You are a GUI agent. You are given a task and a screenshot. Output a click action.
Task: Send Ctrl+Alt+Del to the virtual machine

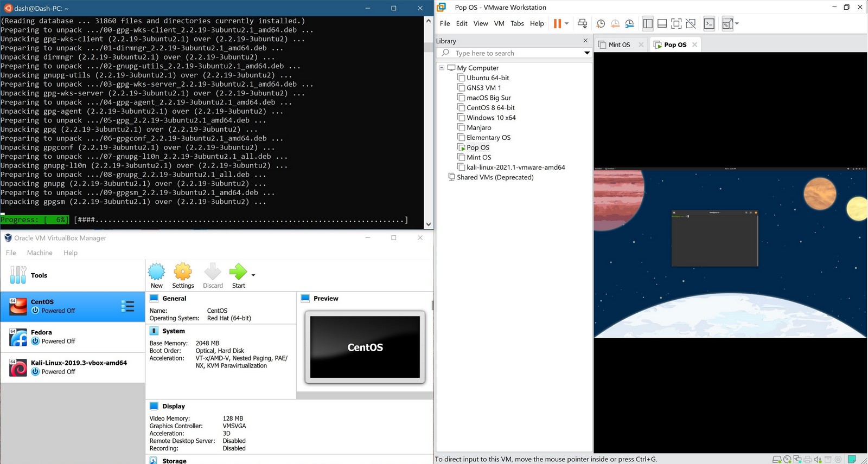(x=582, y=24)
